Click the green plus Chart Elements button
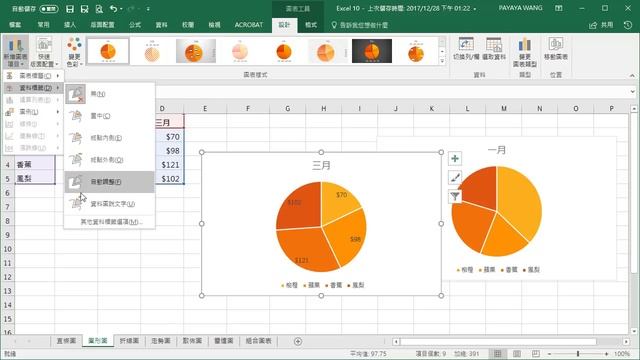Image resolution: width=640 pixels, height=360 pixels. click(455, 158)
